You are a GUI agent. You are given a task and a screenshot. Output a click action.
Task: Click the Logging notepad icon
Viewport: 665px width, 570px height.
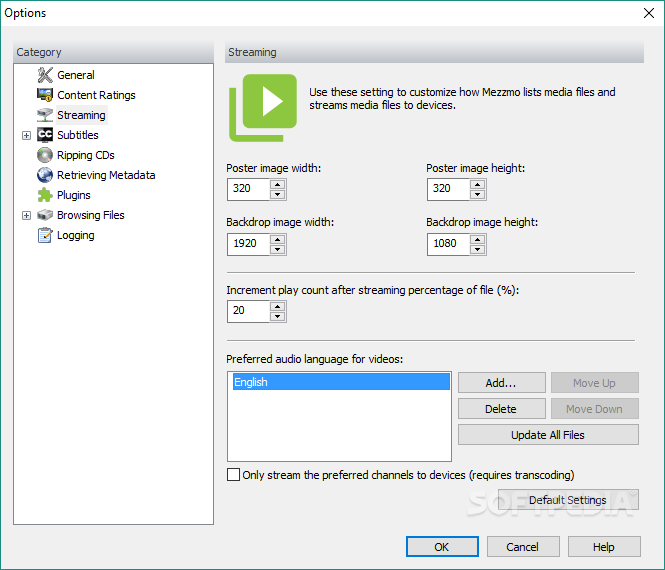[x=45, y=235]
